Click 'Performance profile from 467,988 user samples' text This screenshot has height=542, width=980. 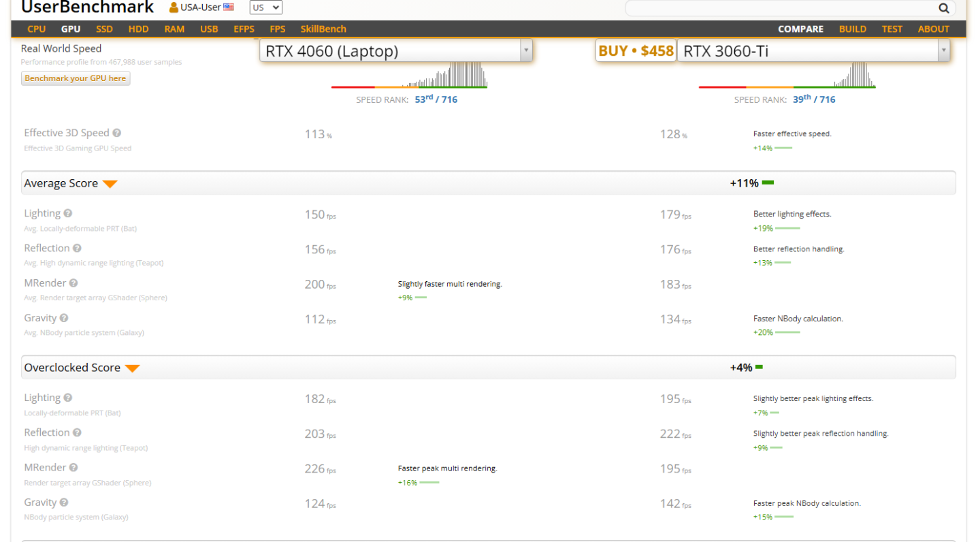(x=101, y=62)
